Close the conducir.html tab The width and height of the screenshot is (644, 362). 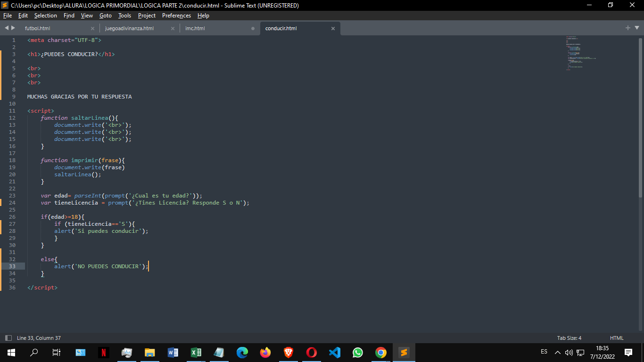point(333,29)
